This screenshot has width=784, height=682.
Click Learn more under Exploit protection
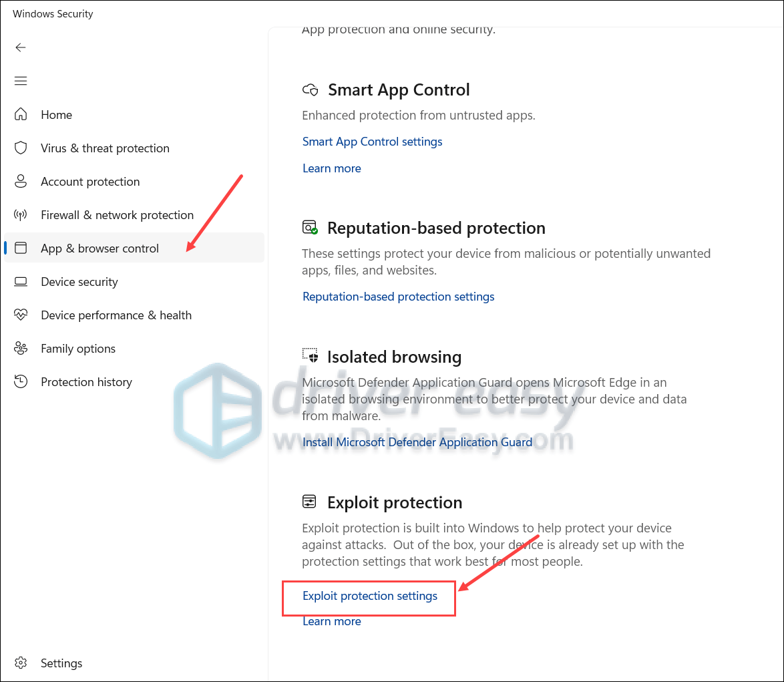(x=331, y=621)
